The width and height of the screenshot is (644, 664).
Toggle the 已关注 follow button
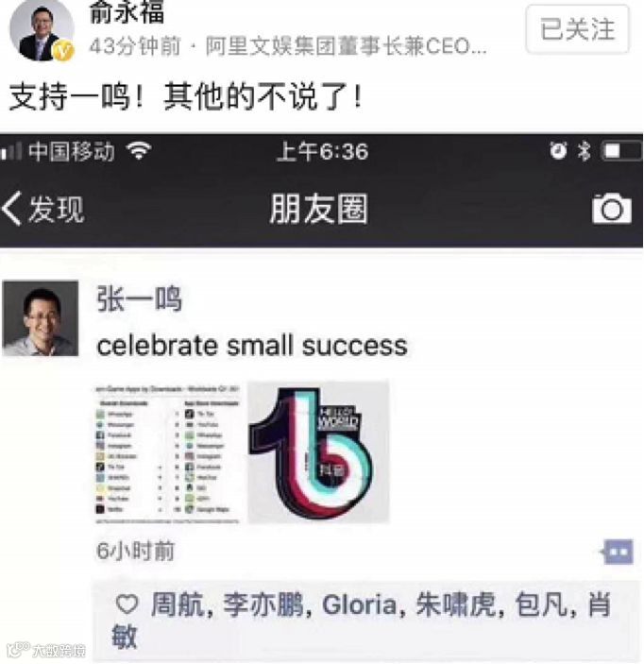(x=577, y=29)
